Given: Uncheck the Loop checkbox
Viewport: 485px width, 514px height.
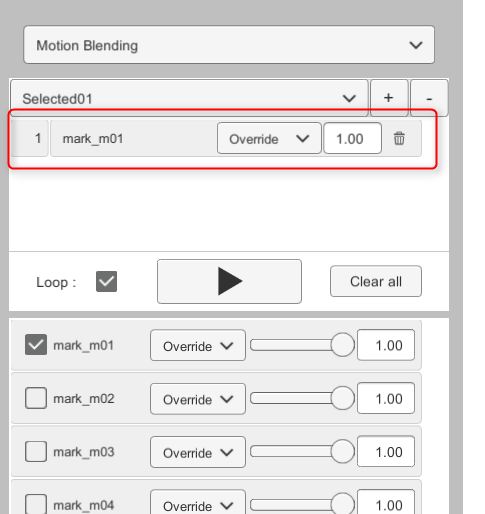Looking at the screenshot, I should 106,281.
